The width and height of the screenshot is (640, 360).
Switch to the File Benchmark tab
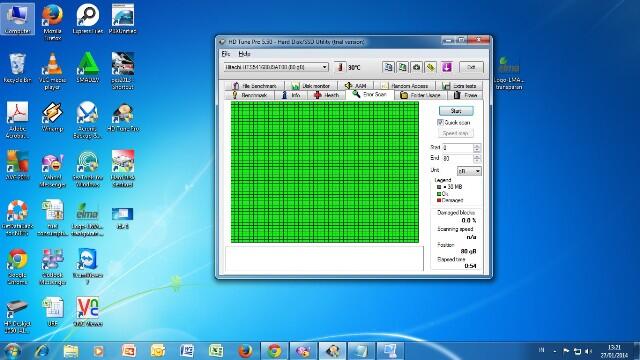click(x=254, y=86)
